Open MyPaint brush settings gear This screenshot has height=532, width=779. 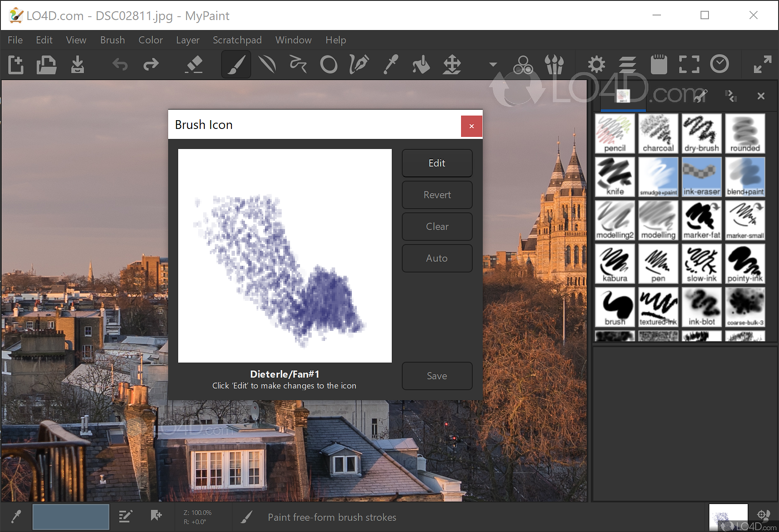(596, 64)
